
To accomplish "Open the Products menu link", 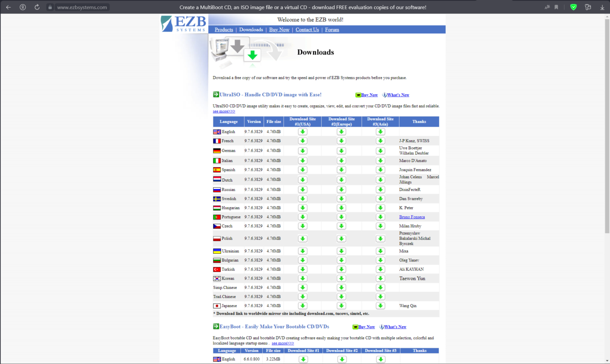I will [x=224, y=29].
